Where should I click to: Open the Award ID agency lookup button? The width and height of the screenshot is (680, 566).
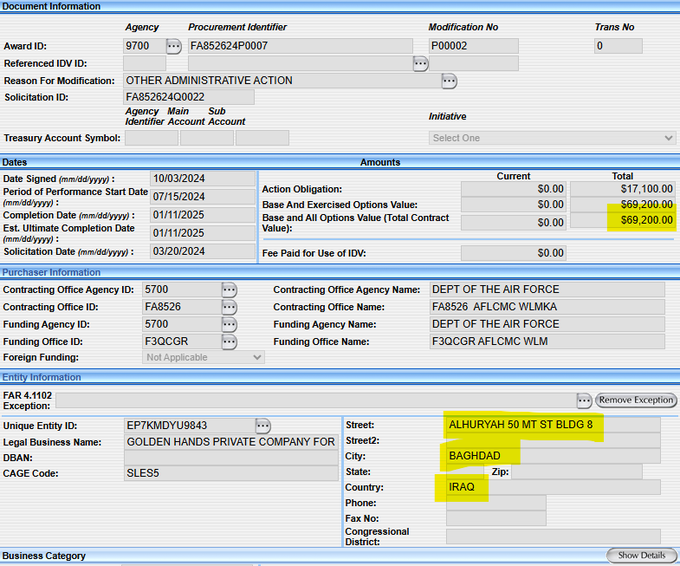pyautogui.click(x=174, y=46)
